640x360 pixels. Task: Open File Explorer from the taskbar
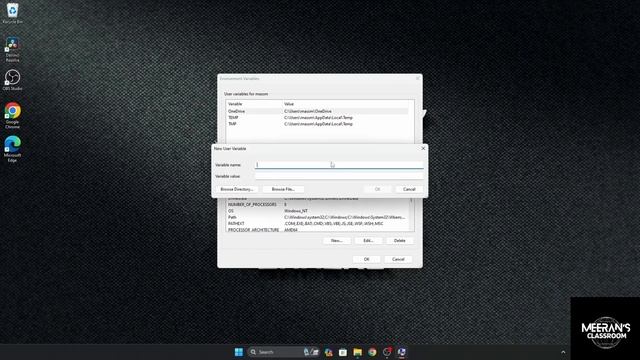coord(358,352)
